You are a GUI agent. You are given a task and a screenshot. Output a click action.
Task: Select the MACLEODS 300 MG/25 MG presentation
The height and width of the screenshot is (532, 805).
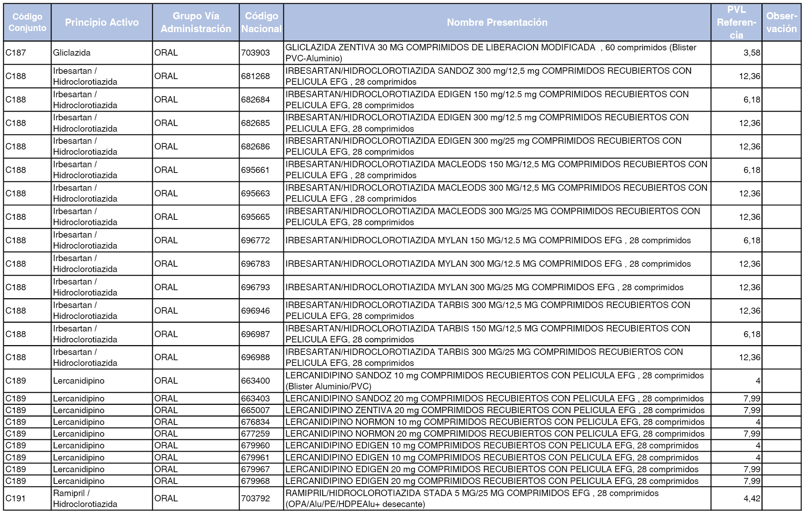point(497,217)
